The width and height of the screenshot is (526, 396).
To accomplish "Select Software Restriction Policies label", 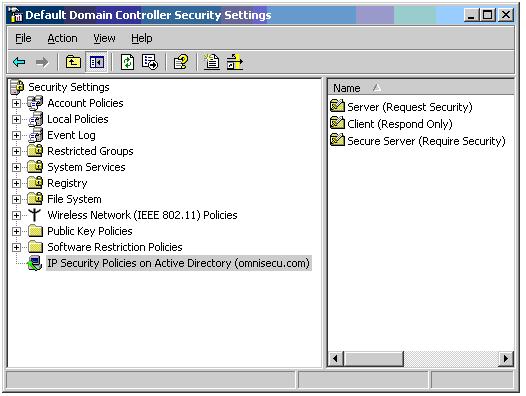I will pos(115,247).
